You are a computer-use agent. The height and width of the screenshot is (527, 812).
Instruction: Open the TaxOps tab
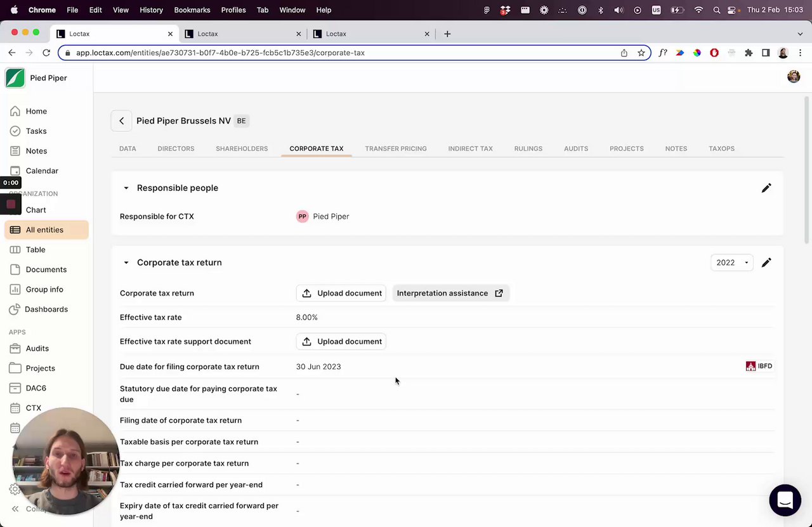tap(721, 148)
